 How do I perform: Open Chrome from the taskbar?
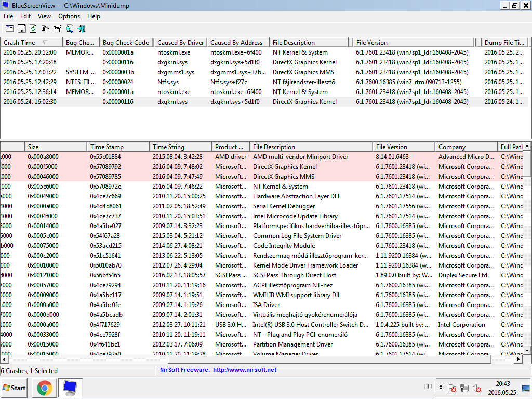tap(45, 388)
